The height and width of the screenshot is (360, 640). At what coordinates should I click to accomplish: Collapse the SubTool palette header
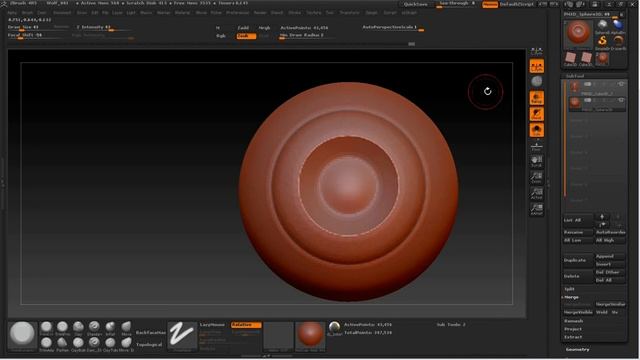tap(575, 76)
